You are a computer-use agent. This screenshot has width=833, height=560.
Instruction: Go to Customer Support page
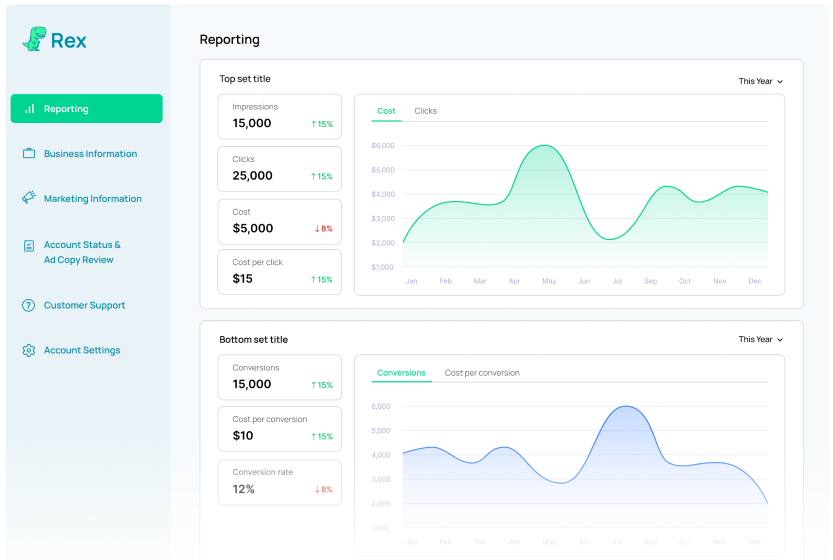tap(84, 305)
